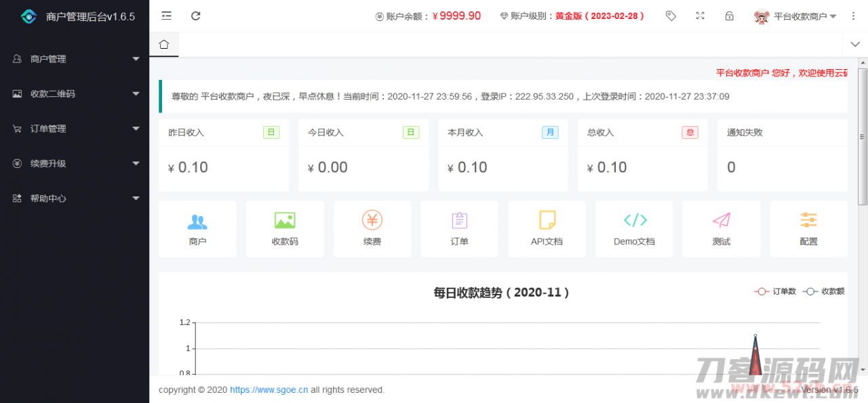The width and height of the screenshot is (868, 403).
Task: Click the 测试 paper plane icon
Action: [722, 221]
